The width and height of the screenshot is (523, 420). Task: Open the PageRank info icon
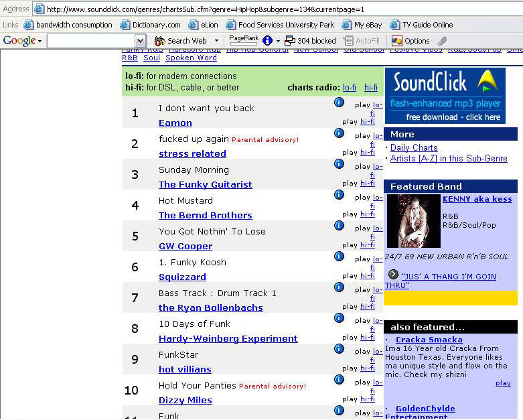point(267,41)
